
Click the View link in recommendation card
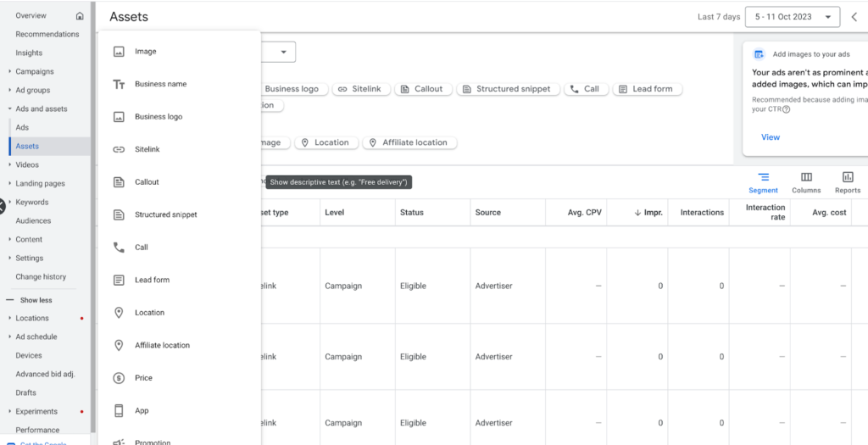770,137
